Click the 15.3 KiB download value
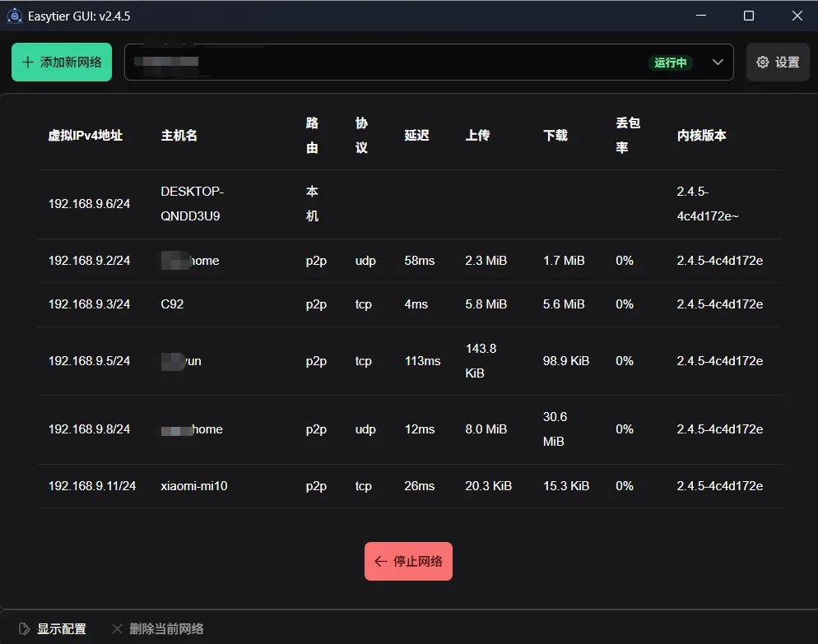This screenshot has width=818, height=644. 566,486
